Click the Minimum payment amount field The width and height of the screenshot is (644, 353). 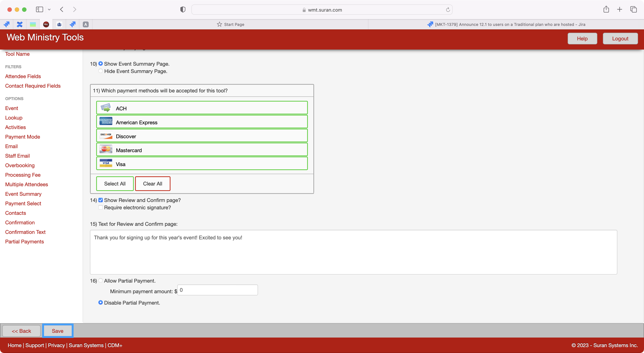click(217, 290)
